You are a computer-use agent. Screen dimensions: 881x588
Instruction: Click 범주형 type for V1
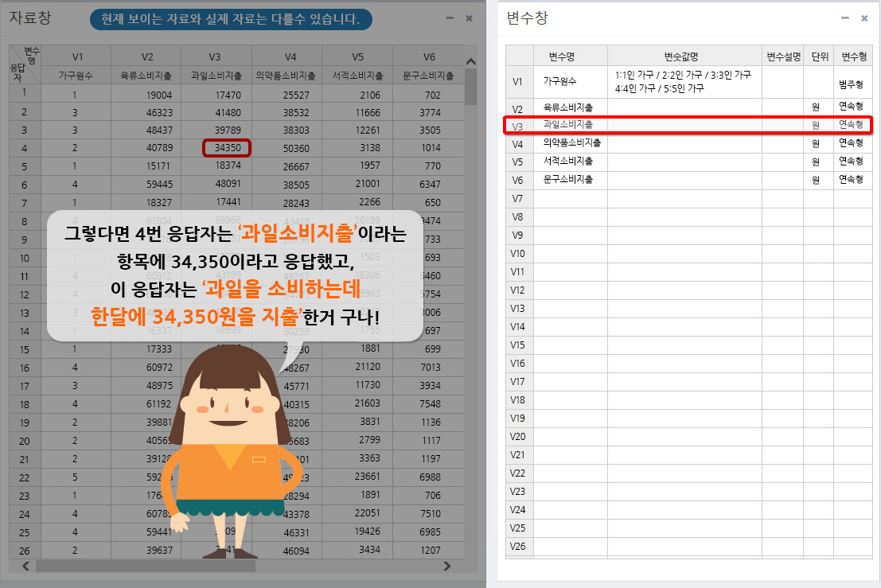coord(851,84)
